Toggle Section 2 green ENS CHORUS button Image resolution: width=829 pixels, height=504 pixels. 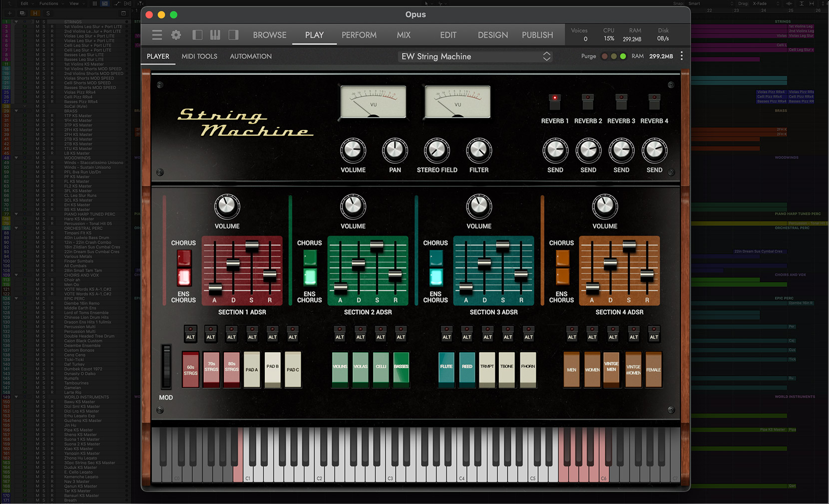coord(310,277)
